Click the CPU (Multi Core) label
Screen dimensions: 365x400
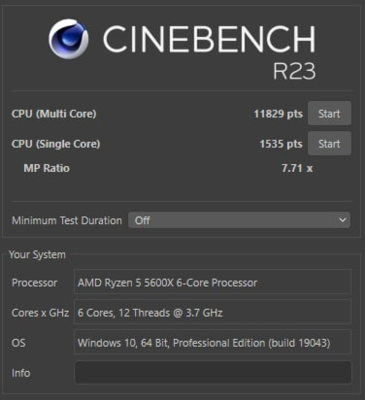click(x=54, y=114)
